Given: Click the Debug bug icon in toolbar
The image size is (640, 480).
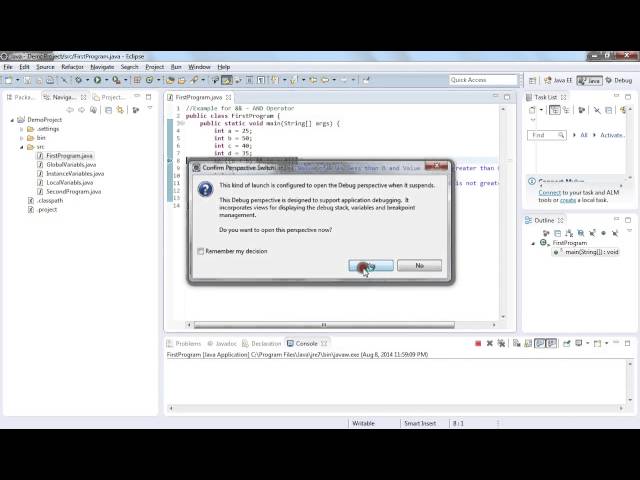Looking at the screenshot, I should (78, 80).
